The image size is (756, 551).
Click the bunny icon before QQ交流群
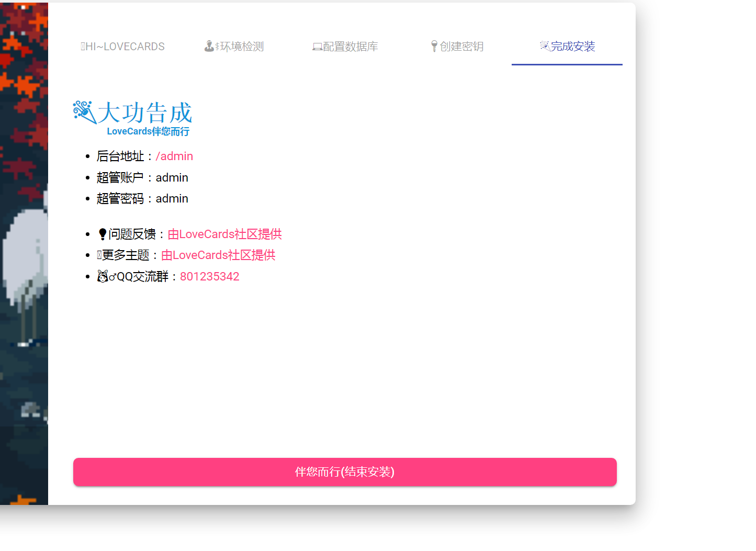[103, 276]
